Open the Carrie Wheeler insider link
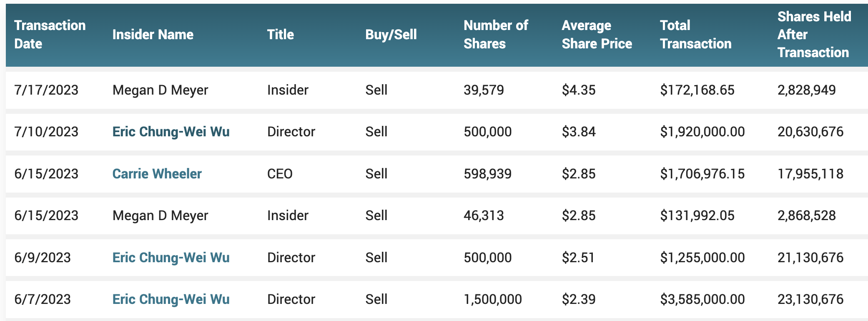Viewport: 868px width, 321px height. tap(157, 174)
